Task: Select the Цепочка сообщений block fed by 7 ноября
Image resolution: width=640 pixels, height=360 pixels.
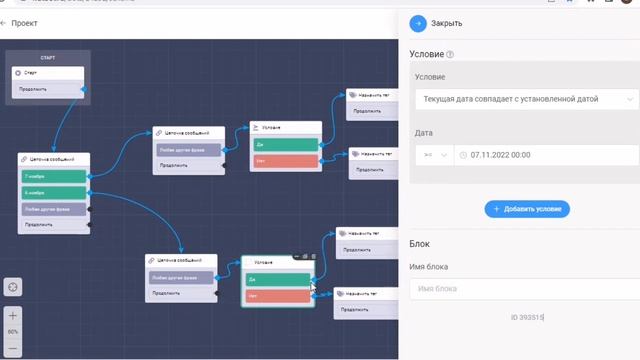Action: [189, 151]
